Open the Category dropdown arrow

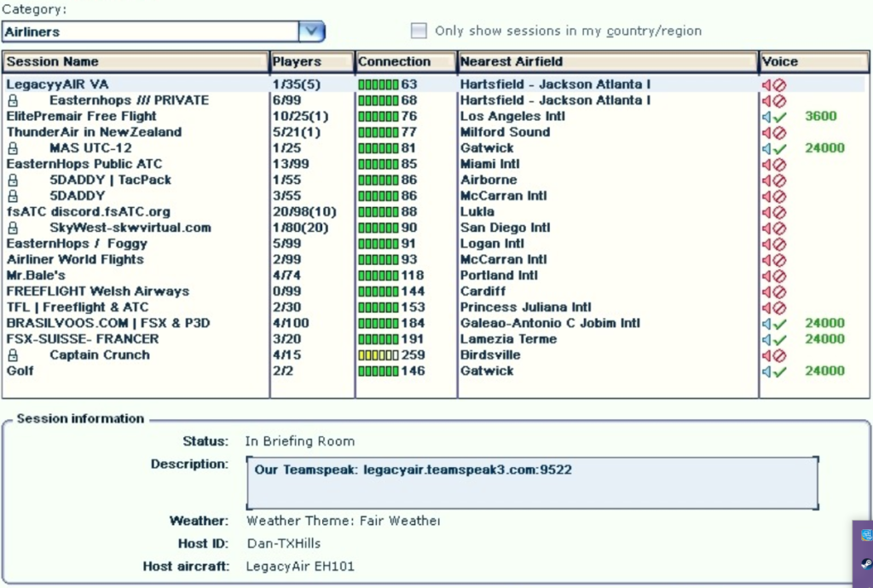pyautogui.click(x=311, y=32)
